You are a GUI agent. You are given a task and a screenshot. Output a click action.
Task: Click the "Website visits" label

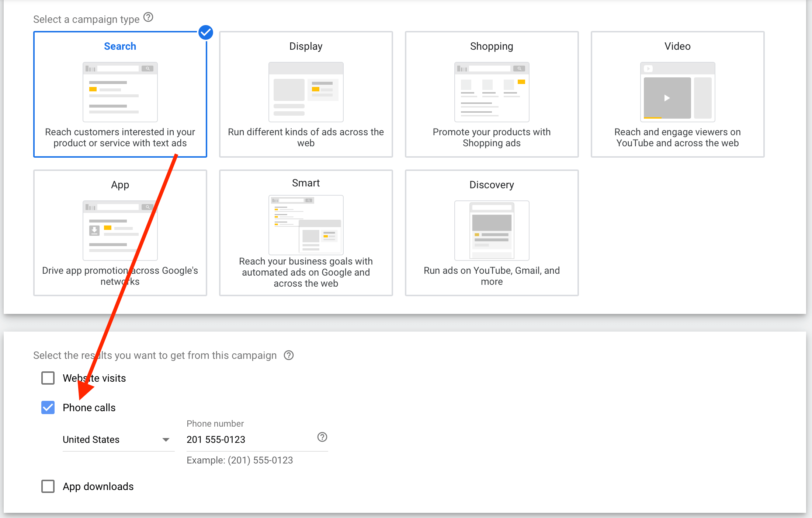tap(94, 378)
